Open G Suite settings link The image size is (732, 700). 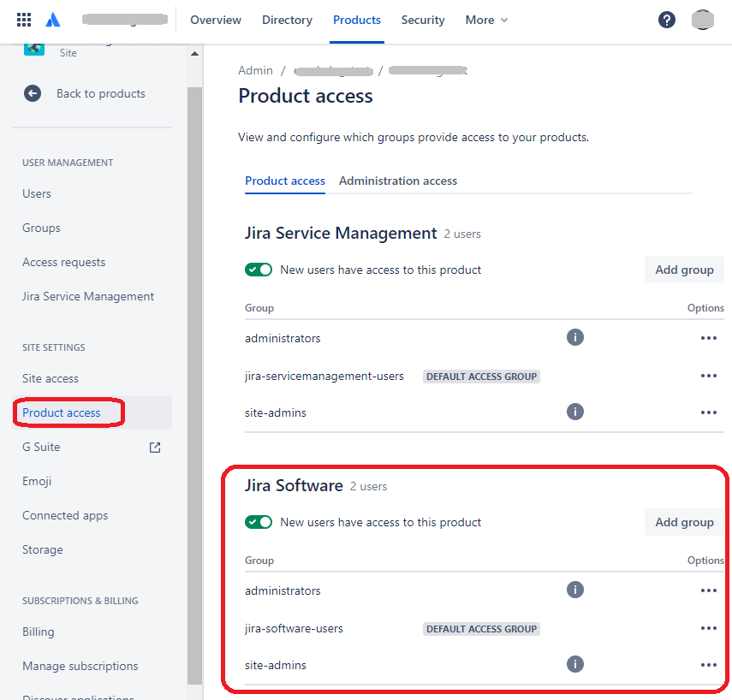tap(41, 447)
